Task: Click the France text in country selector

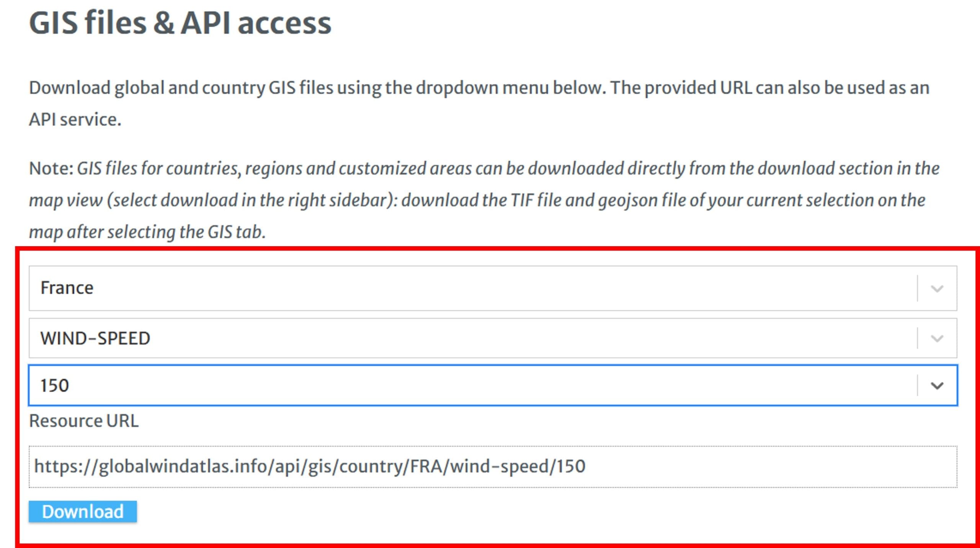Action: [x=67, y=288]
